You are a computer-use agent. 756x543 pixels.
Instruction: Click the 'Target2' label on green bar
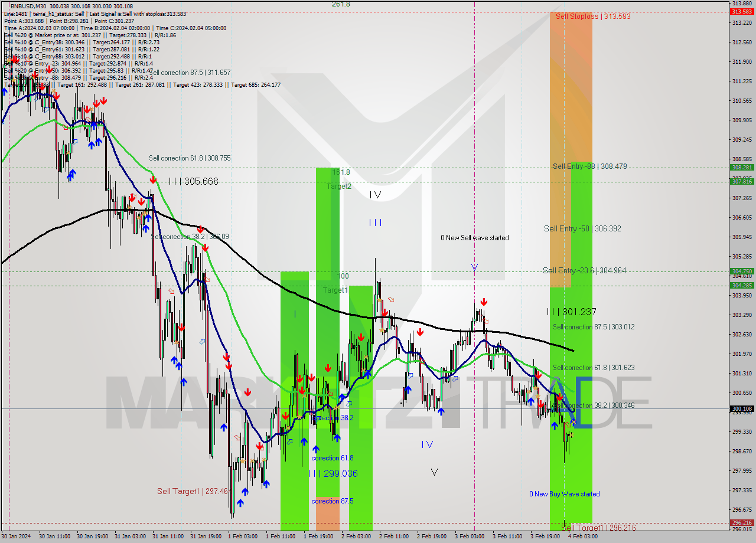click(x=339, y=186)
